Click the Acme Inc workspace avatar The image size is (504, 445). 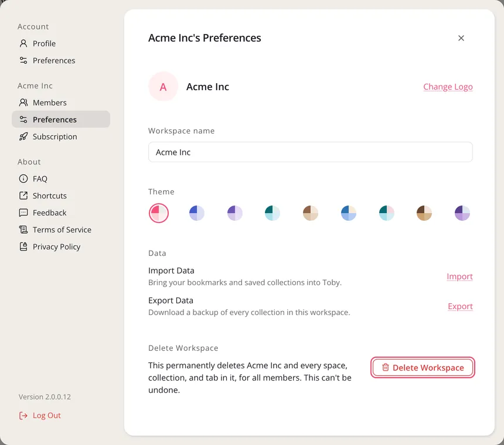[163, 87]
